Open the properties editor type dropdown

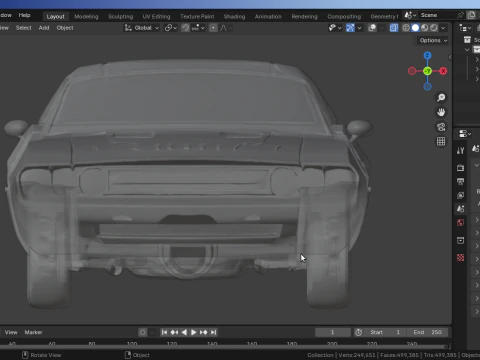pyautogui.click(x=465, y=134)
